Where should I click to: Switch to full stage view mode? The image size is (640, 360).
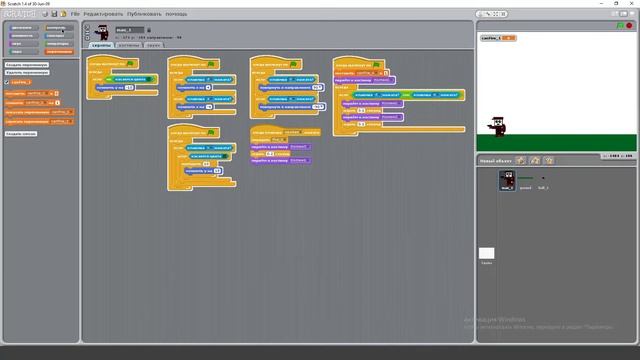click(x=623, y=14)
